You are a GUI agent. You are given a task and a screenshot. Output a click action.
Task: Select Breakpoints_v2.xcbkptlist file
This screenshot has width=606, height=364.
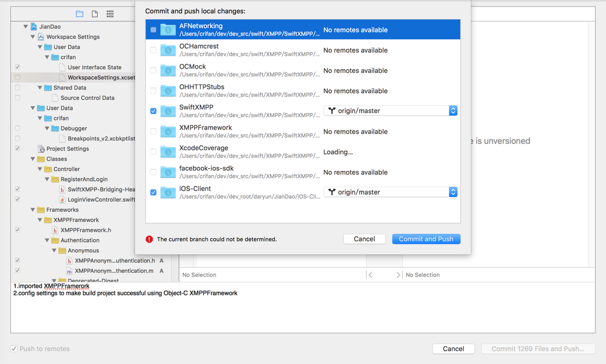(x=101, y=138)
